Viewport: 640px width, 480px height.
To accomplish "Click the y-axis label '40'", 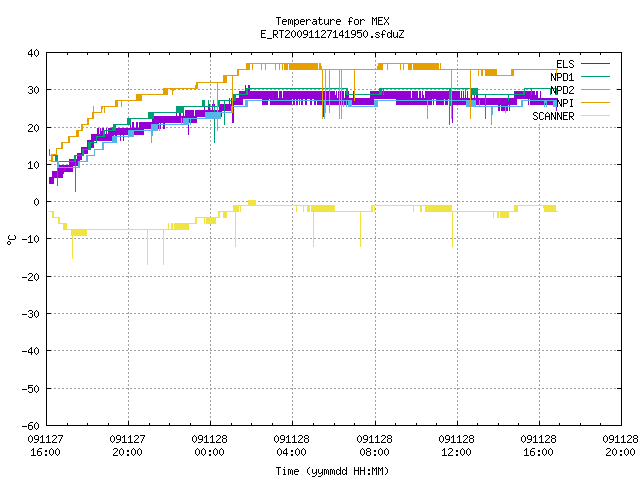I will [33, 53].
